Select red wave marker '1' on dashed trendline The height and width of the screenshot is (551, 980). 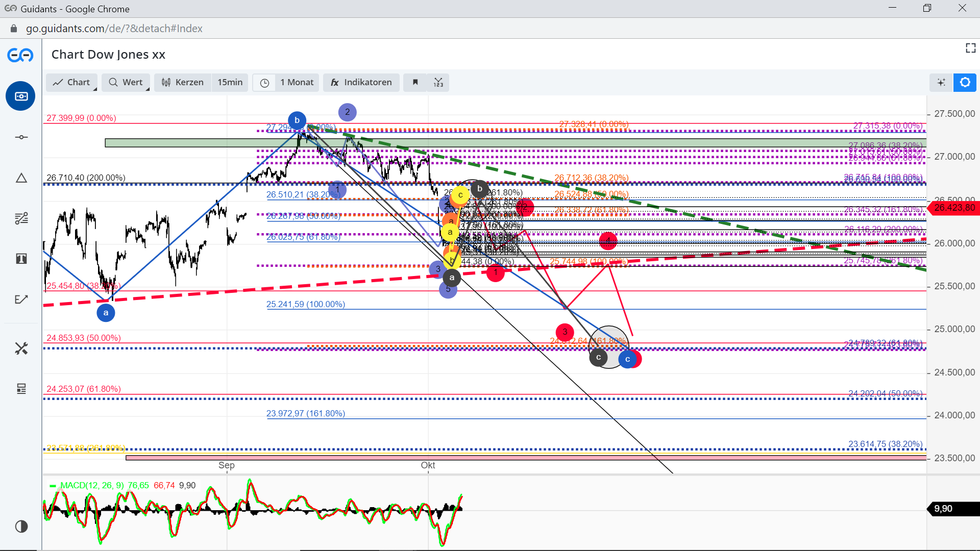495,272
